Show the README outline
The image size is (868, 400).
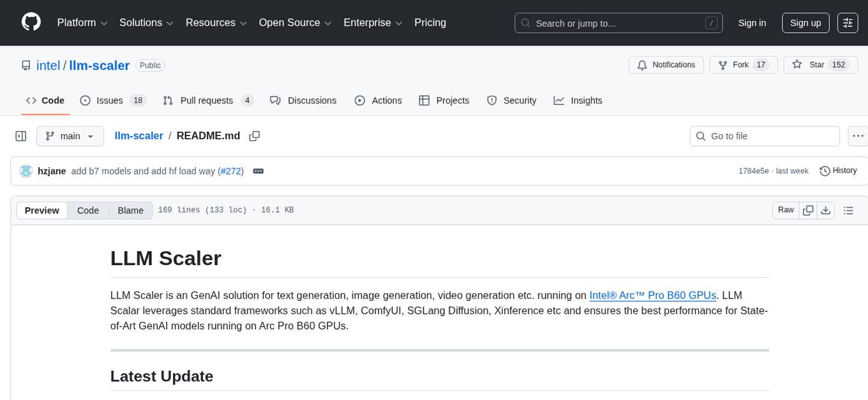point(849,210)
